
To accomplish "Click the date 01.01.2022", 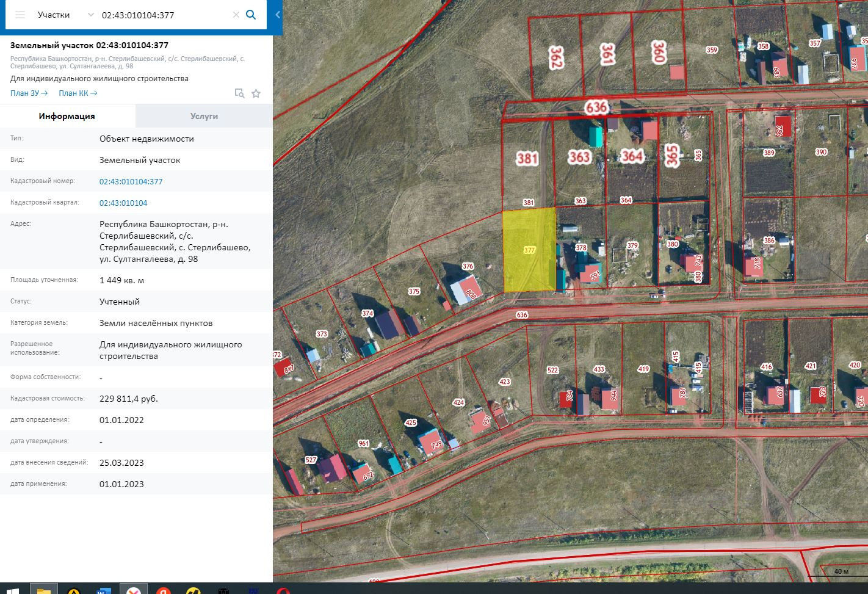I will tap(121, 420).
